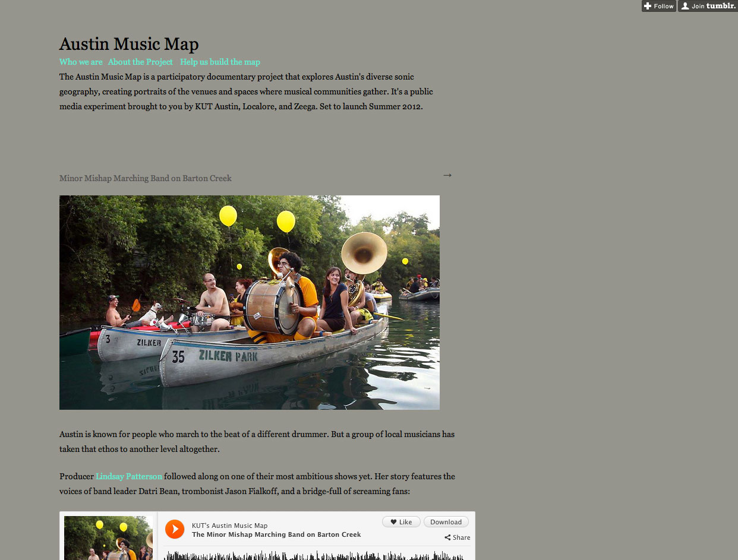Click the SoundCloud player artwork thumbnail

[108, 538]
